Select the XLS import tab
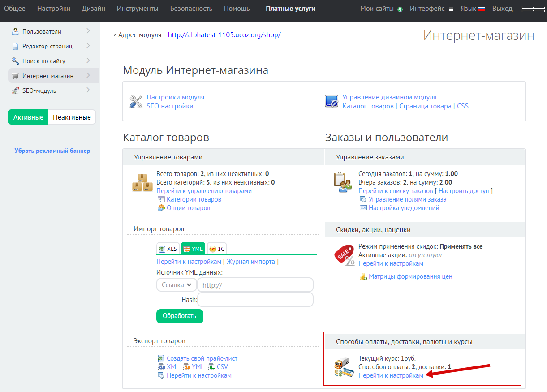The width and height of the screenshot is (547, 392). (168, 249)
